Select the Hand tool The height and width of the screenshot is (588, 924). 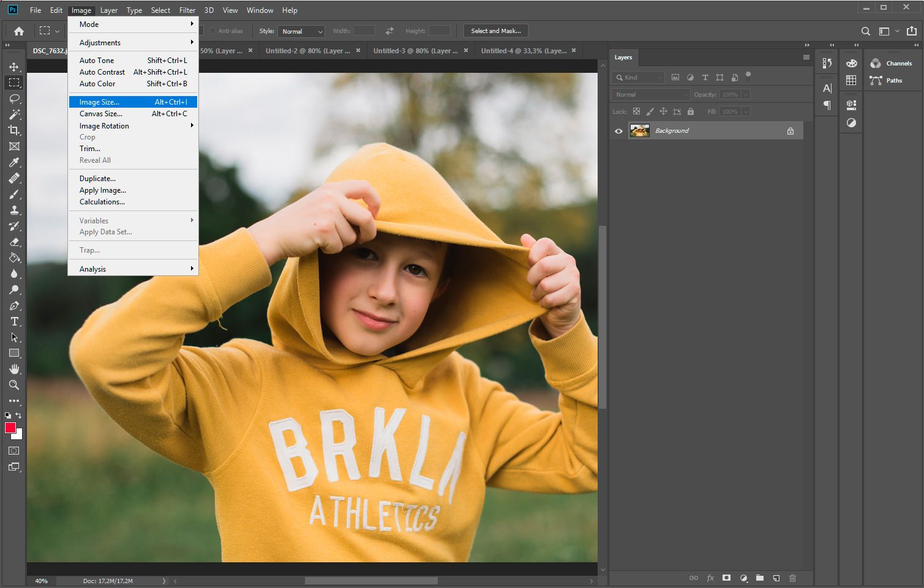click(14, 369)
